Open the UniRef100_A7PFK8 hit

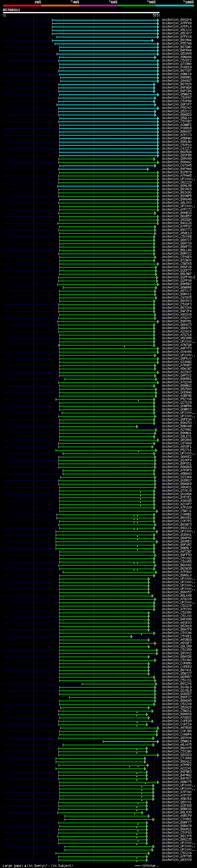point(176,23)
